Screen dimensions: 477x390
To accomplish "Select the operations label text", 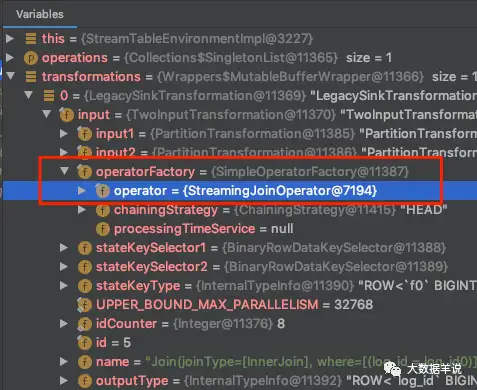I will (x=75, y=58).
